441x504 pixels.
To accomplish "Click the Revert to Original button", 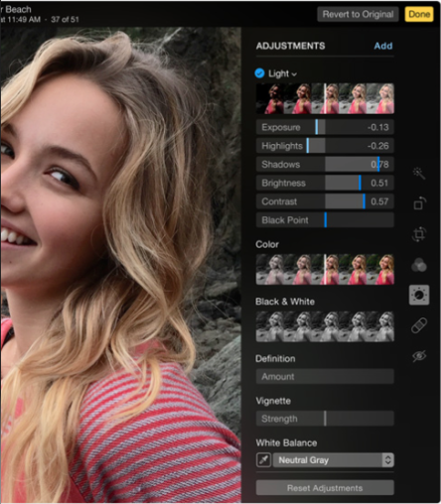I will (358, 14).
